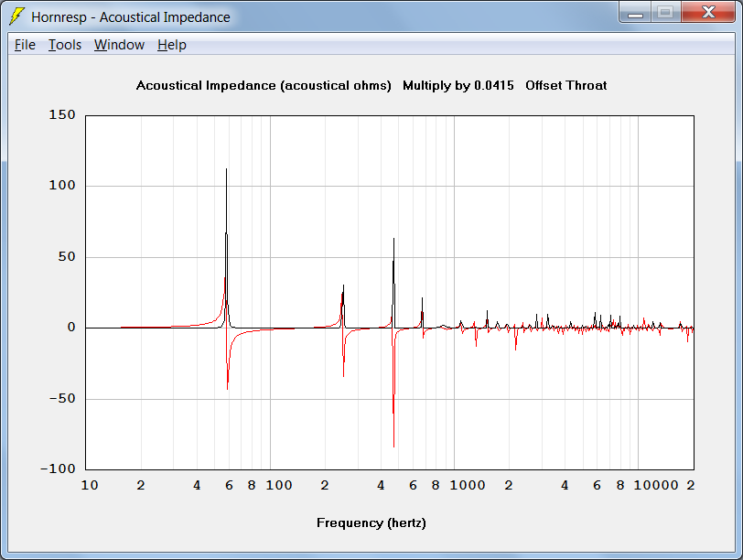Click the 1000 frequency axis label
Screen dimensions: 743x560
pos(468,485)
